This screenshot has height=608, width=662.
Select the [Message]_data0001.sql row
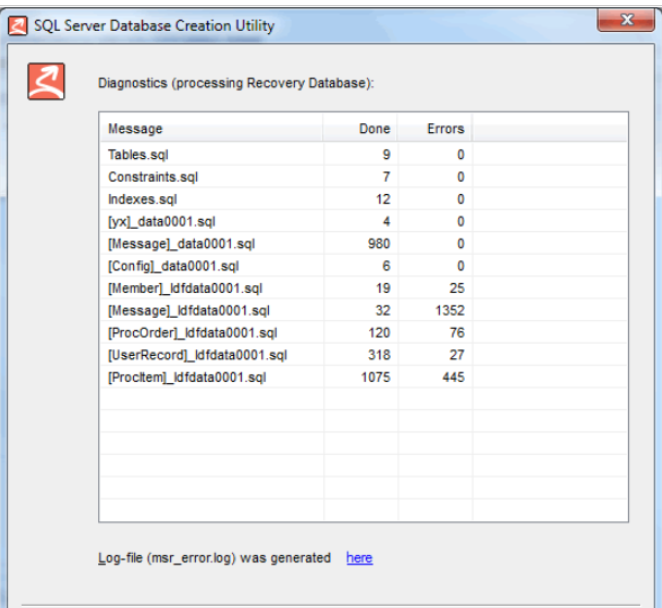(x=364, y=244)
